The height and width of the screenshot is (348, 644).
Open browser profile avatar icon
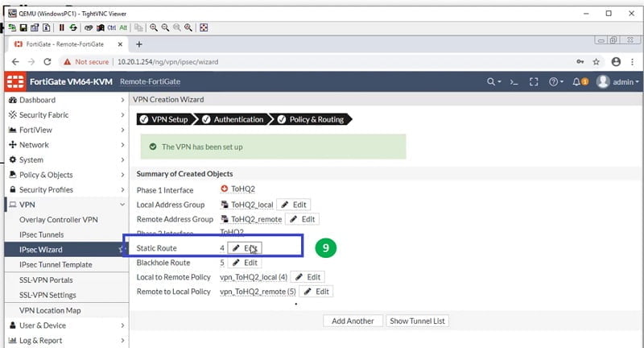(616, 62)
